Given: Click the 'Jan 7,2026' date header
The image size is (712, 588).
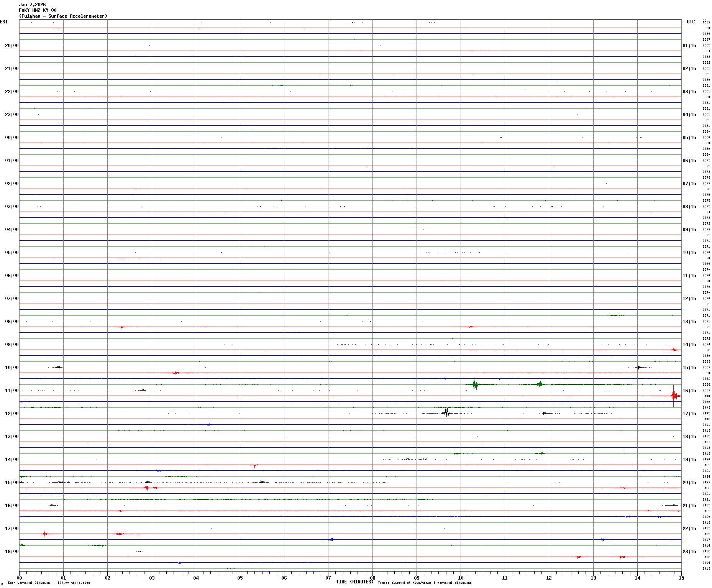Looking at the screenshot, I should [x=32, y=5].
